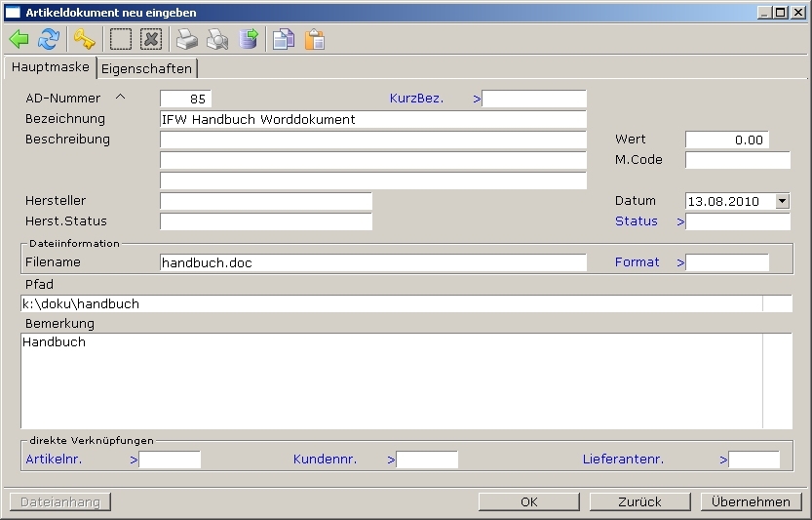The width and height of the screenshot is (812, 520).
Task: Open print preview with magnifier printer icon
Action: click(217, 39)
